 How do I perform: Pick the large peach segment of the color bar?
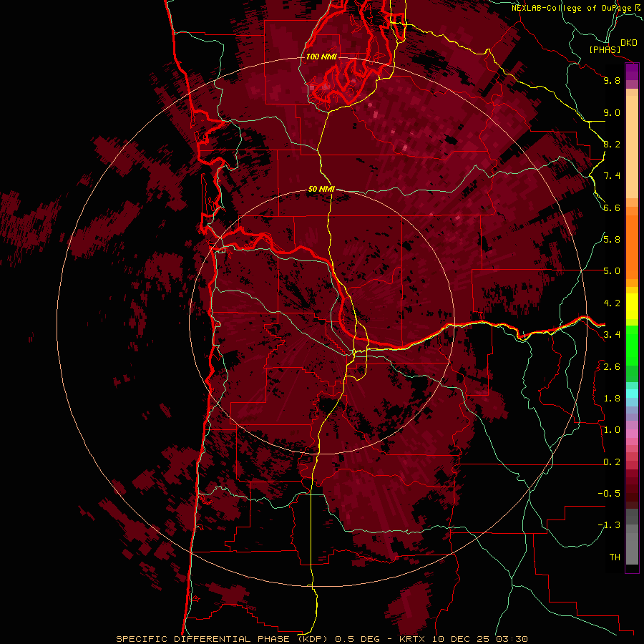point(632,147)
